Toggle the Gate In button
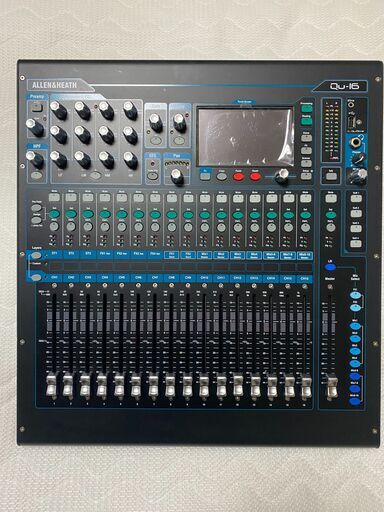Image resolution: width=384 pixels, height=512 pixels. 155,140
